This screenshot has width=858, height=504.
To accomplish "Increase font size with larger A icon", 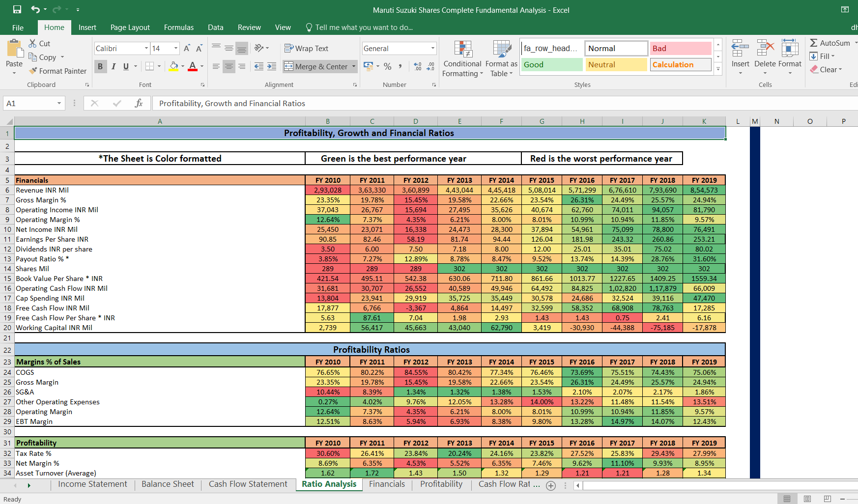I will (x=187, y=48).
